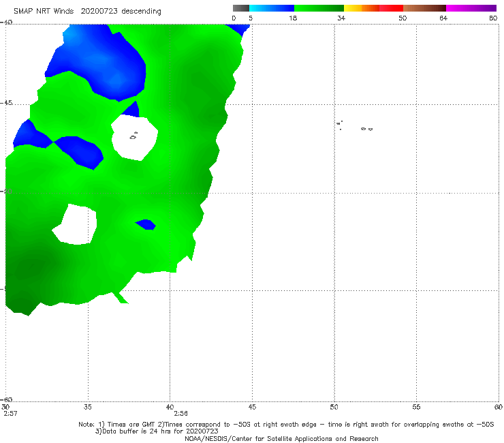Click the brown colorbar segment
The height and width of the screenshot is (443, 504).
[x=424, y=8]
